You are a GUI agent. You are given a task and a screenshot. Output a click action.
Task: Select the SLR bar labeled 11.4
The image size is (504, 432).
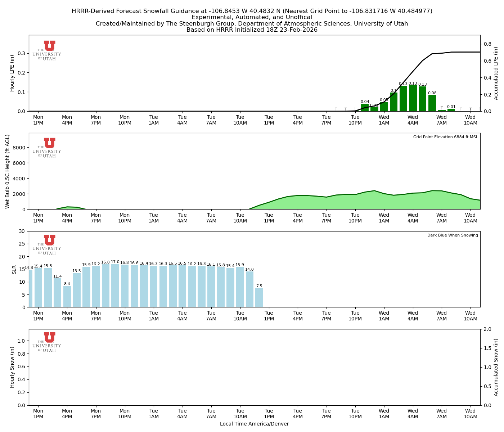tap(58, 293)
